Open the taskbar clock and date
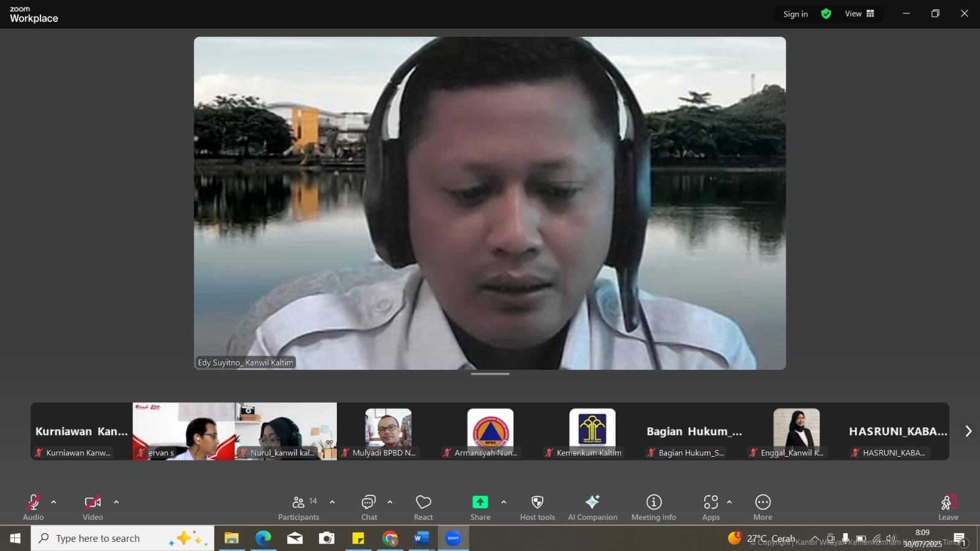The width and height of the screenshot is (980, 551). tap(922, 538)
